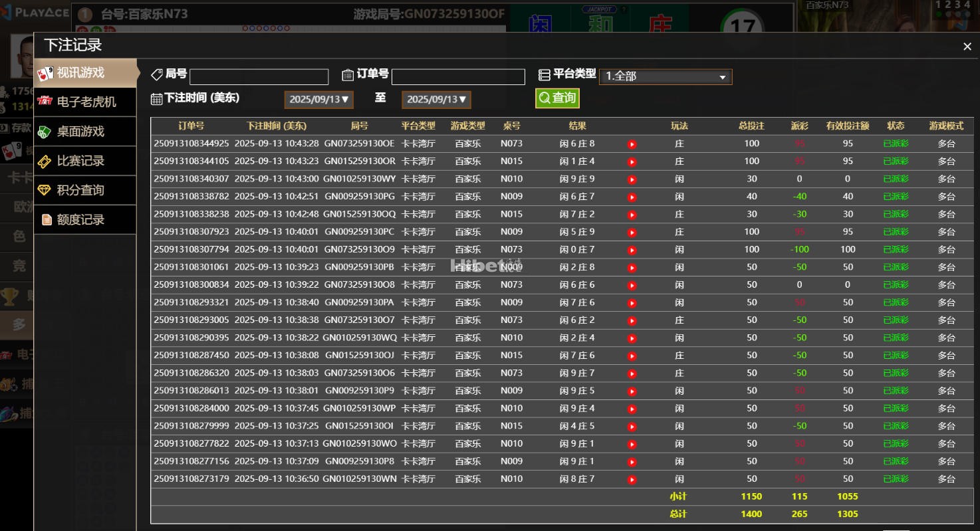Play replay for round GN015259130OR

click(x=632, y=161)
